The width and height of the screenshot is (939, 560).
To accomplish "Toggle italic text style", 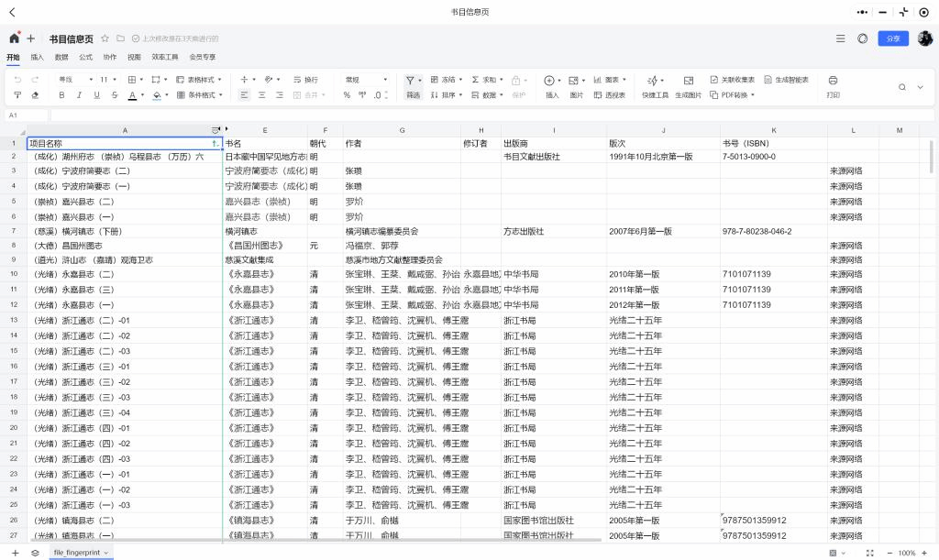I will coord(79,94).
